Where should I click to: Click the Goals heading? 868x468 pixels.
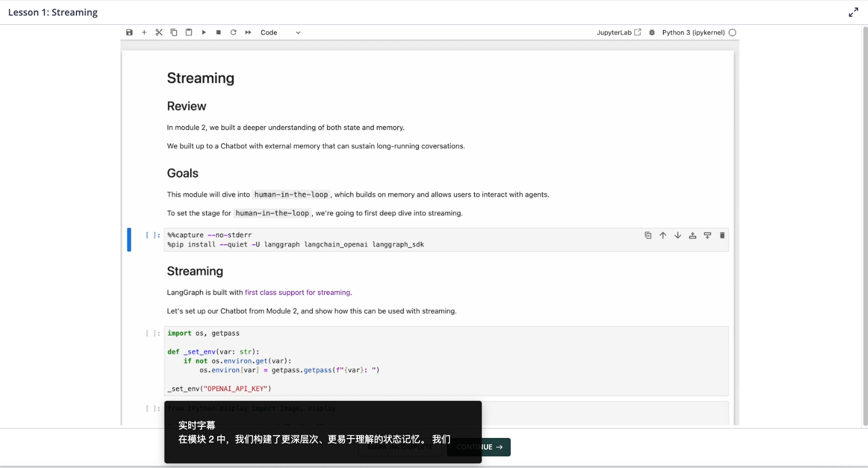tap(182, 173)
